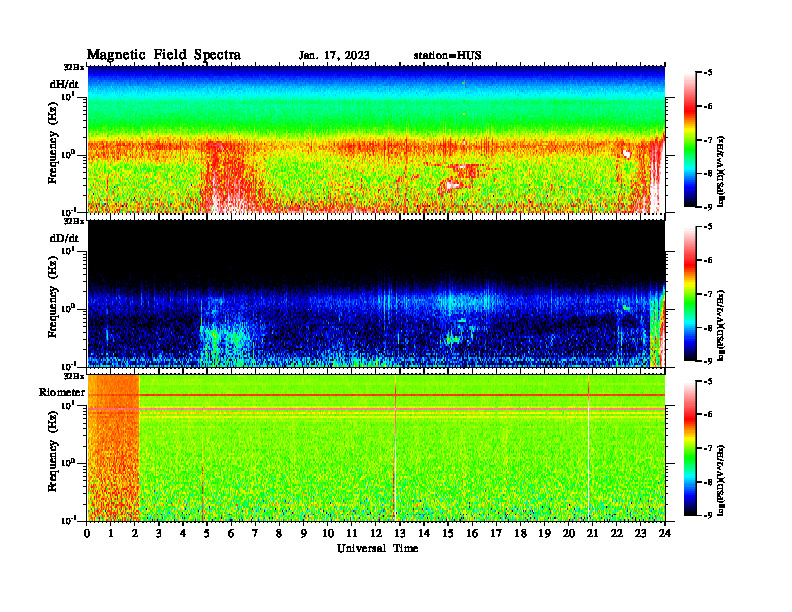Click the red horizontal line in Riometer panel
This screenshot has height=612, width=792.
tap(376, 395)
